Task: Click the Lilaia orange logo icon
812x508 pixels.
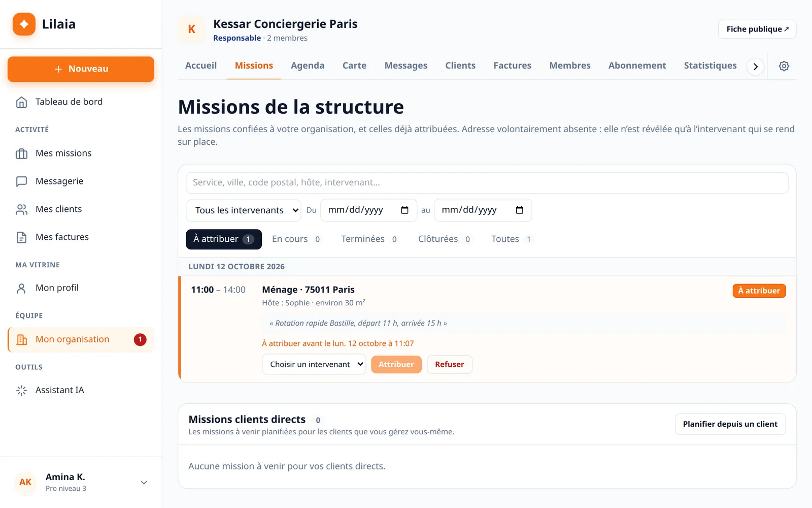Action: pos(24,24)
